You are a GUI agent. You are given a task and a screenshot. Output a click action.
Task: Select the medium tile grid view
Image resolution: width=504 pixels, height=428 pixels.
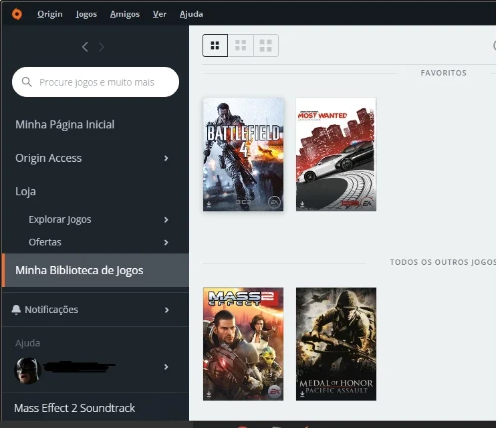point(241,45)
